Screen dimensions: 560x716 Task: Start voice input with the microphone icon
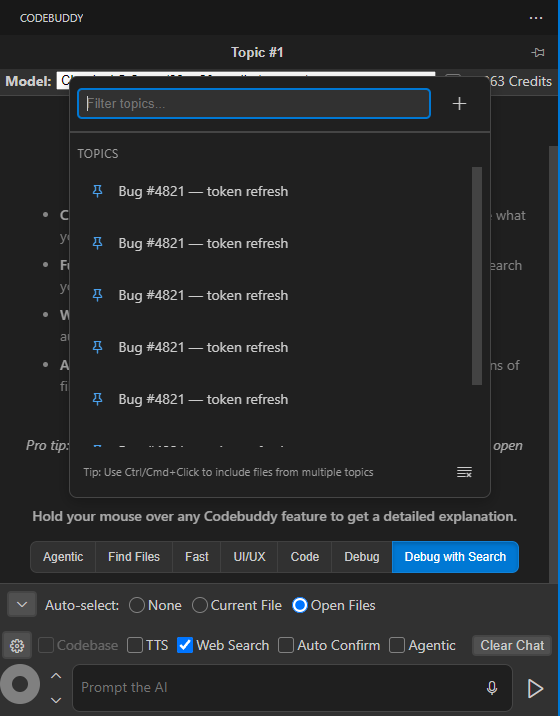tap(491, 688)
